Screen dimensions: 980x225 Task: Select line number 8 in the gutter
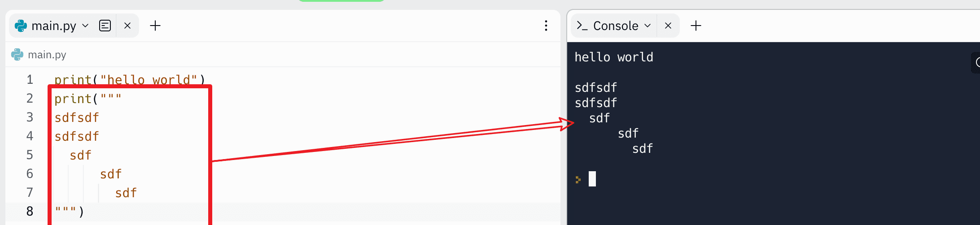tap(30, 211)
